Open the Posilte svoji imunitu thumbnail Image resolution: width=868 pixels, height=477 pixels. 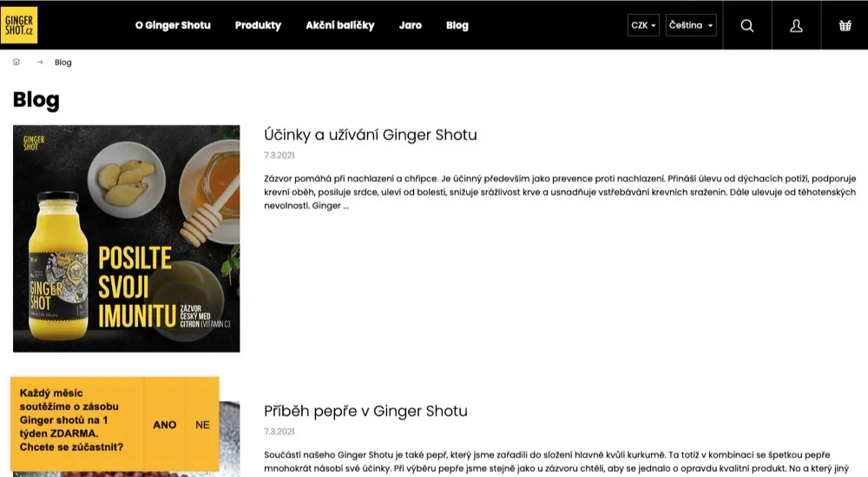126,238
